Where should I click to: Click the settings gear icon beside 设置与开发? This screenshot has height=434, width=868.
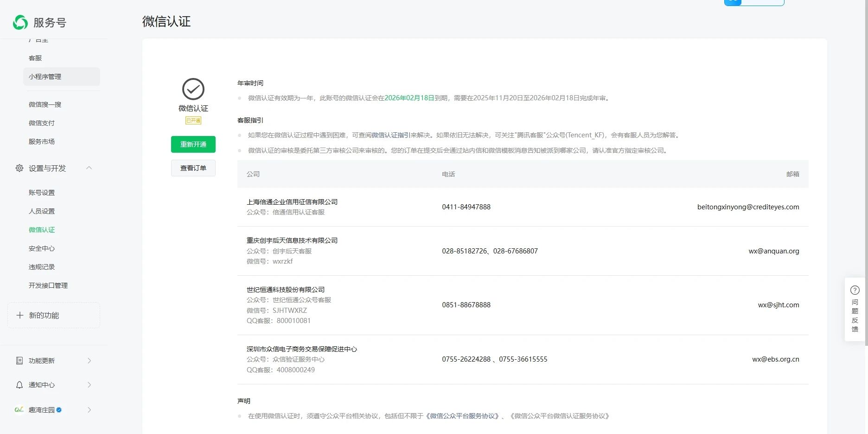tap(19, 168)
